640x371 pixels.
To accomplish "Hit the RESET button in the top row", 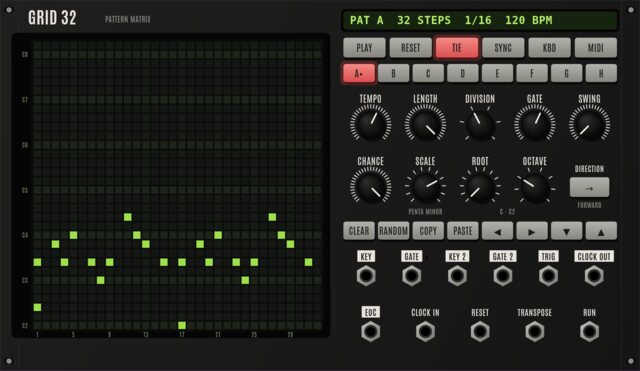I will [x=410, y=48].
